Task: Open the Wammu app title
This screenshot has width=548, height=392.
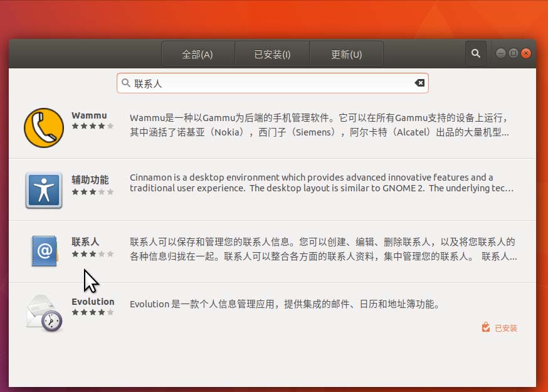Action: pos(89,115)
